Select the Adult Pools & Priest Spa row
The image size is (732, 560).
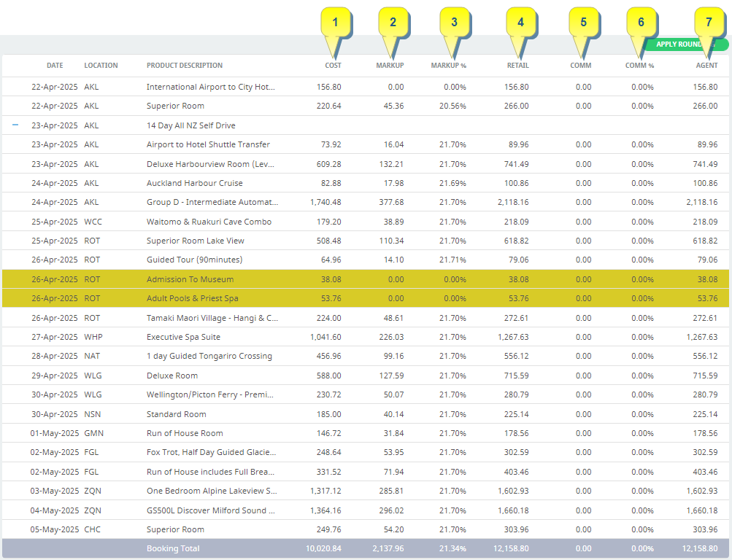[x=192, y=298]
